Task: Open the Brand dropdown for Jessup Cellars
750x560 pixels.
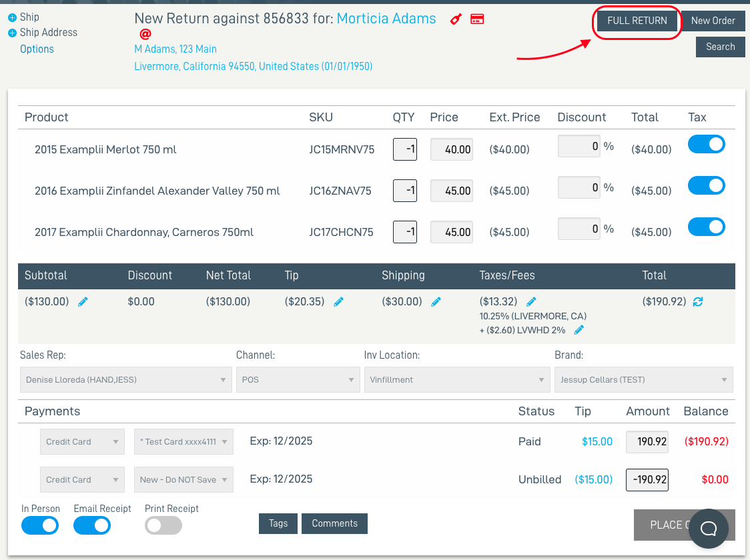Action: pos(643,380)
